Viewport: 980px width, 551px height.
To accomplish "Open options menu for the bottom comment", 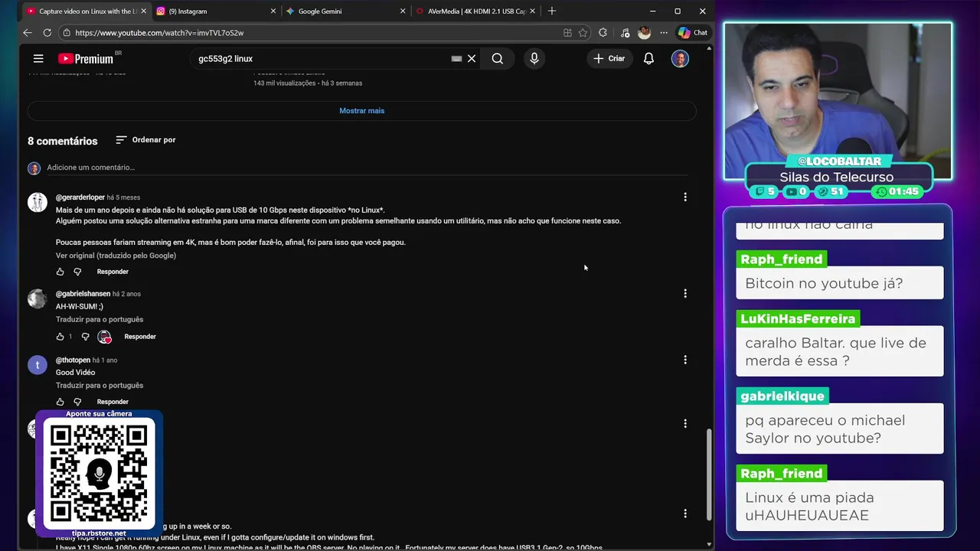I will click(685, 514).
